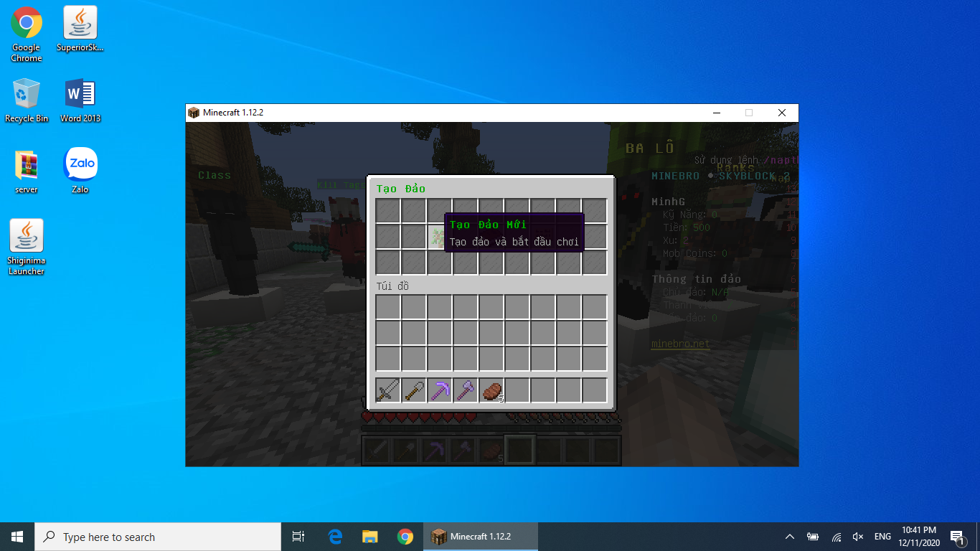Pick the shovel in the inventory hotbar row
The image size is (980, 551).
coord(413,391)
